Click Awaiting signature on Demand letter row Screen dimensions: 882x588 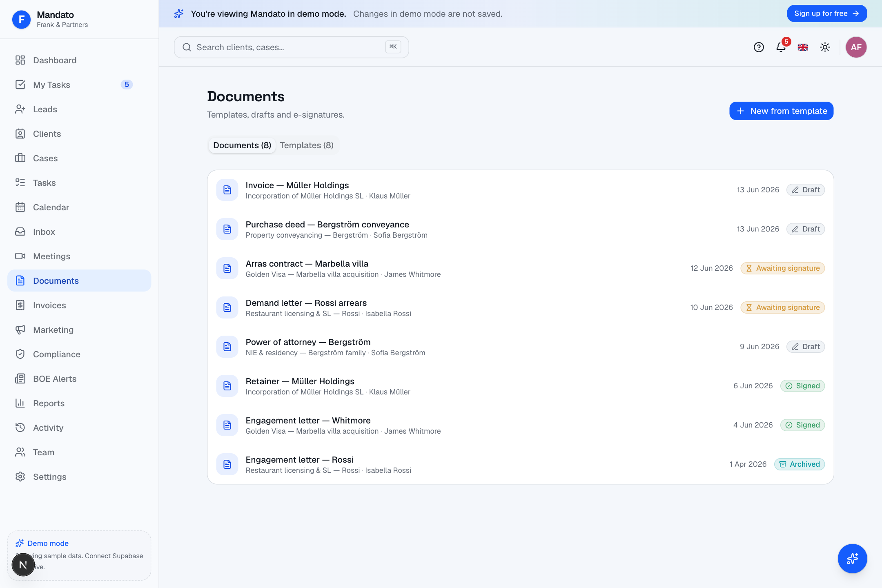coord(783,307)
